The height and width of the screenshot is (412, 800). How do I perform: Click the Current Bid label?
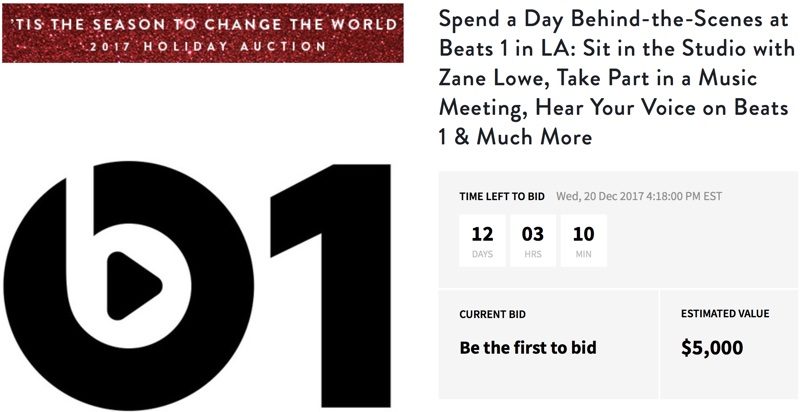pyautogui.click(x=492, y=315)
